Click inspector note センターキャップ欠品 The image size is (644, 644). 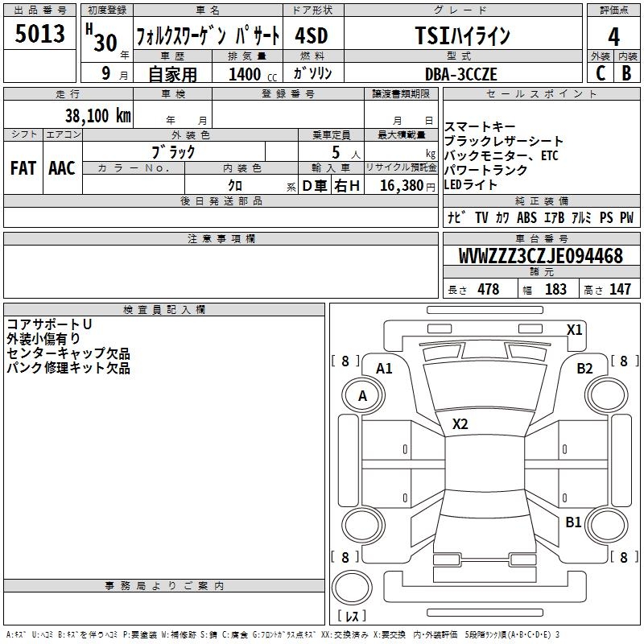coord(68,353)
